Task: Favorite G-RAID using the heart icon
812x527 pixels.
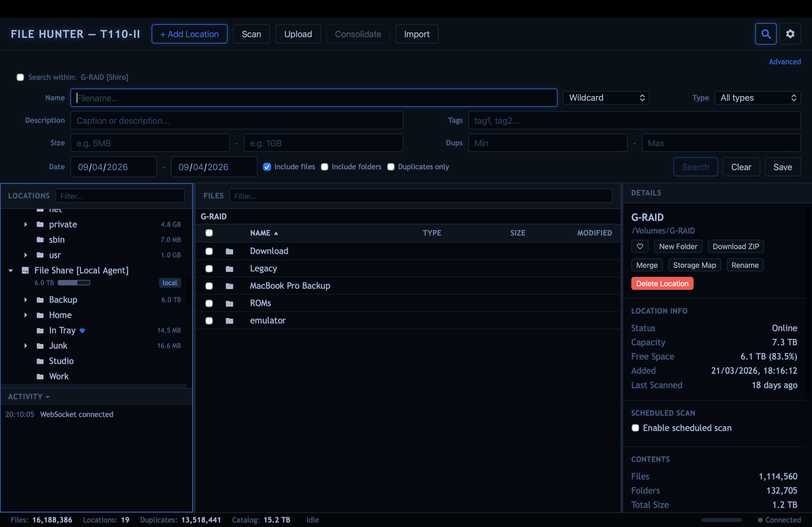Action: [640, 246]
